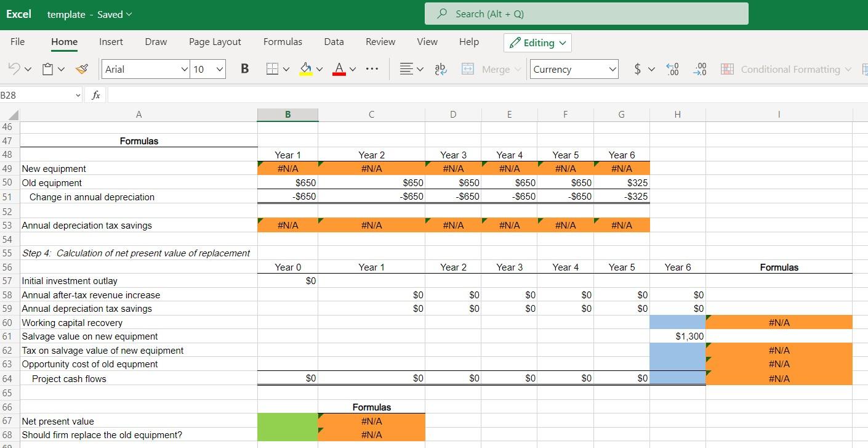Open the Review tab

pos(380,42)
